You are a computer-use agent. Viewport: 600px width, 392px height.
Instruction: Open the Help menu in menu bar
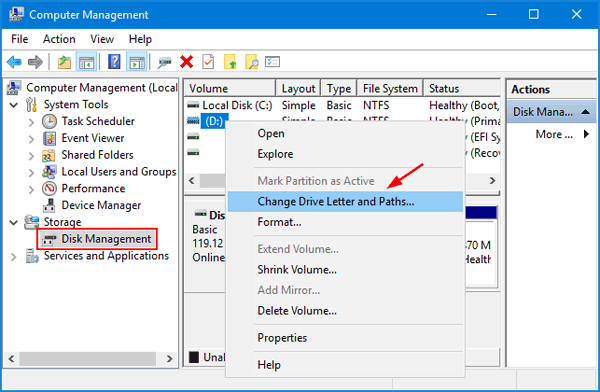coord(140,39)
